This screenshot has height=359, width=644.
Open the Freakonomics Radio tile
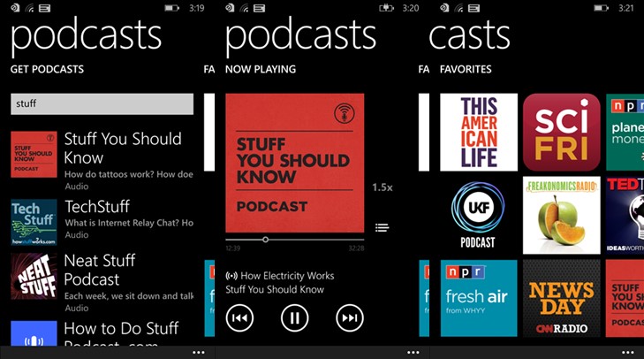pyautogui.click(x=562, y=215)
